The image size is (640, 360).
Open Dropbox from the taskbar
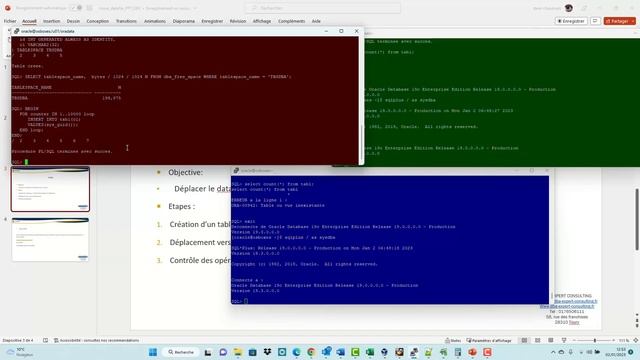(x=267, y=352)
